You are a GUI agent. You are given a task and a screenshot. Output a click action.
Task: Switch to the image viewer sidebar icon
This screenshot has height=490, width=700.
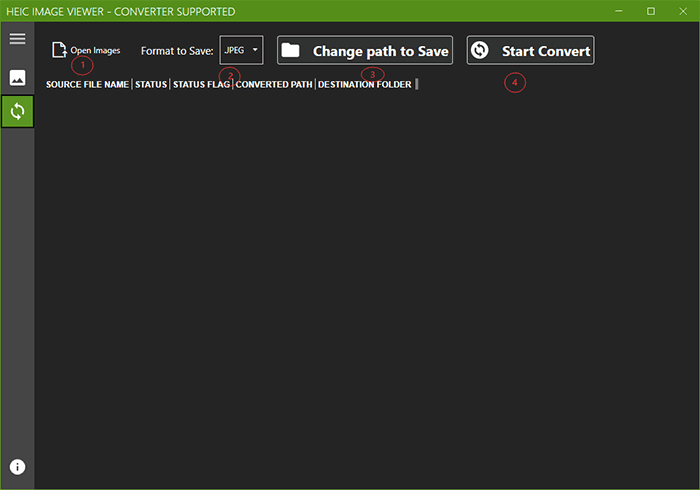click(17, 78)
